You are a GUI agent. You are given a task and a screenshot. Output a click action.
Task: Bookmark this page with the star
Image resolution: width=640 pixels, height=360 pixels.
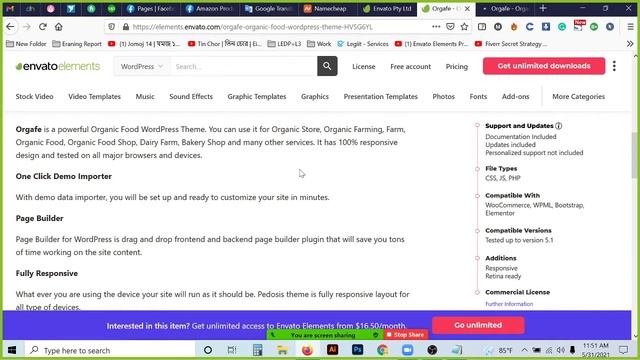pos(464,27)
